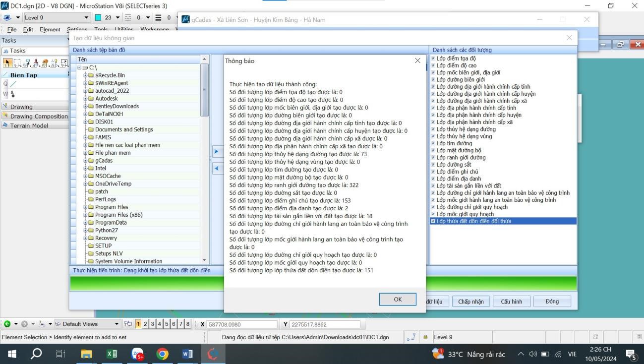Uncheck 'Lớp điểm tọa độ' checkbox
644x364 pixels.
click(x=433, y=59)
